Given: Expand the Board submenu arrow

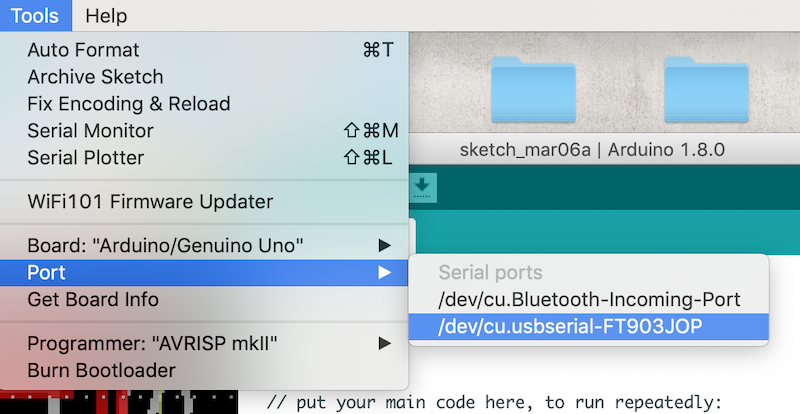Looking at the screenshot, I should click(385, 246).
